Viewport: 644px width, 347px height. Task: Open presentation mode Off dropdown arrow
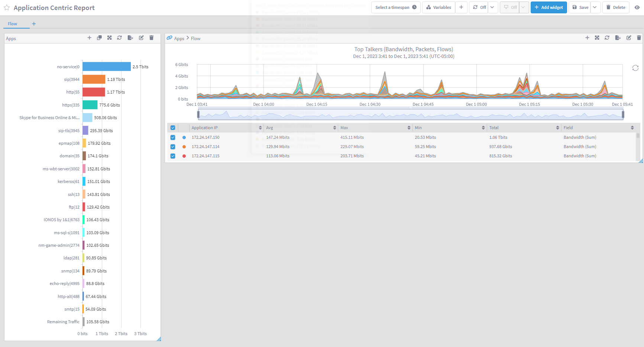[523, 7]
